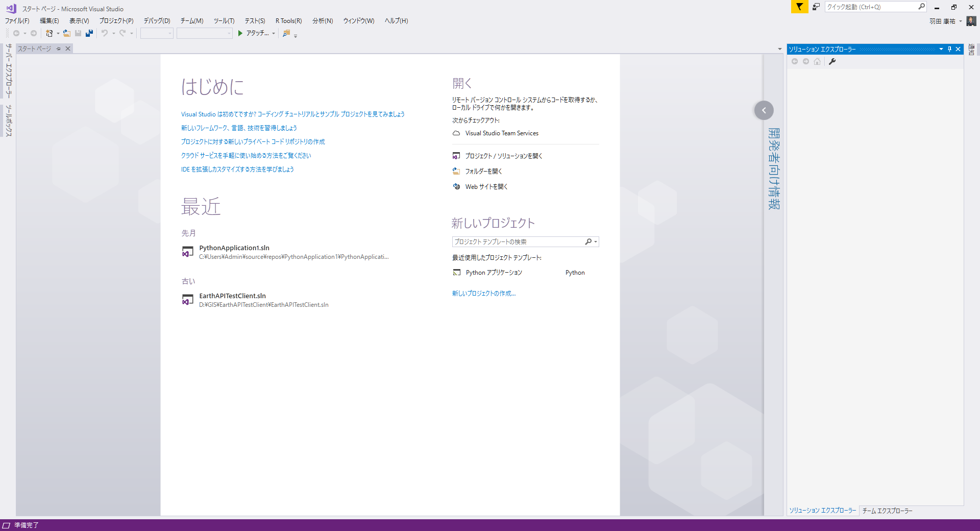Click フォルダーを開く link
This screenshot has width=980, height=531.
pyautogui.click(x=484, y=172)
